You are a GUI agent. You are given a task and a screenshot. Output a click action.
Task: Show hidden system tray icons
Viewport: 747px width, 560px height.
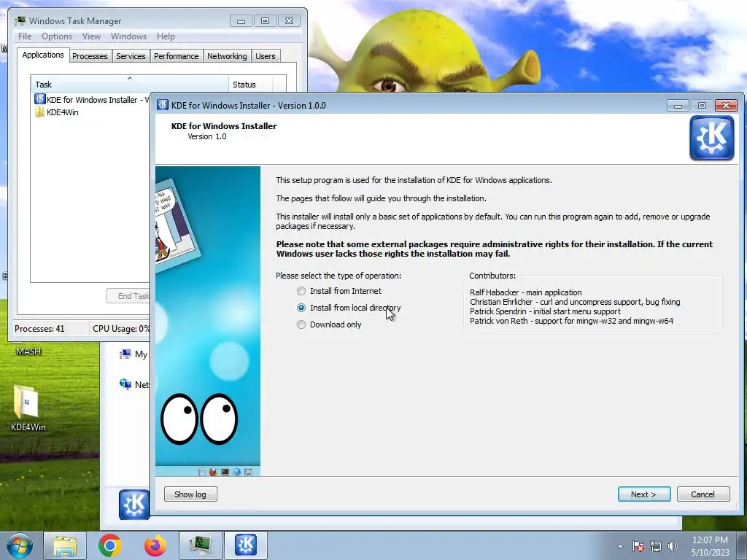tap(620, 546)
